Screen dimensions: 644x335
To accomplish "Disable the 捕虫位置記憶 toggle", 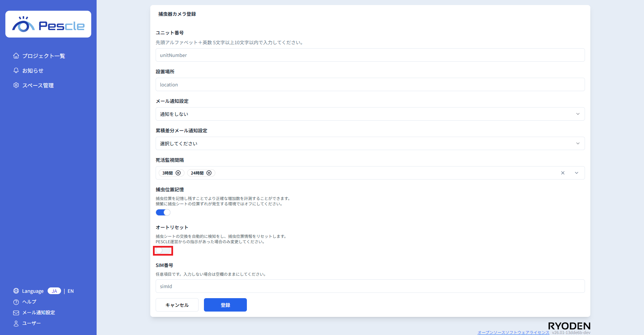I will [163, 212].
